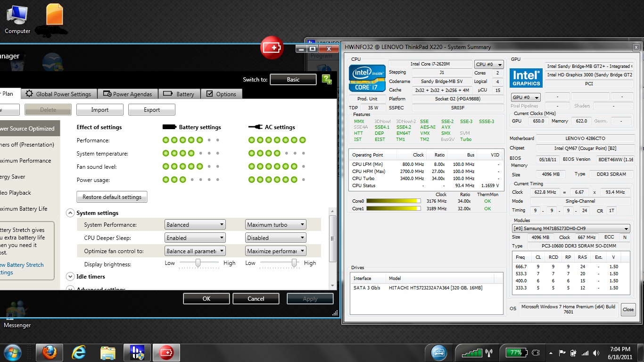The image size is (644, 362).
Task: Click the black battery icon beside Battery settings
Action: coord(169,127)
